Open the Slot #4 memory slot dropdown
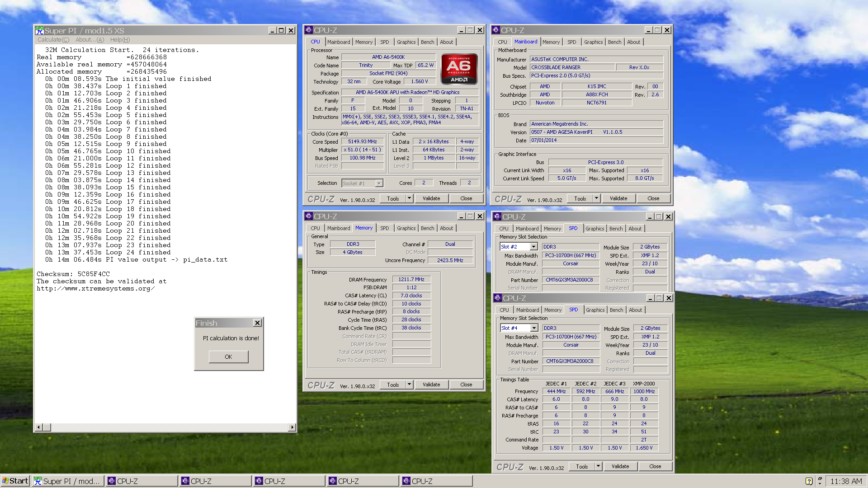The width and height of the screenshot is (868, 488). click(534, 328)
